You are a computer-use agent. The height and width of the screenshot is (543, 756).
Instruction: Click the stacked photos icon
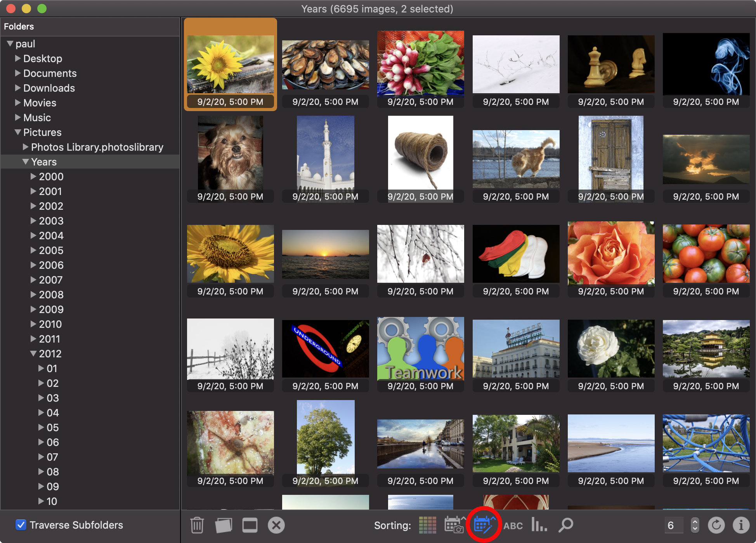click(224, 525)
